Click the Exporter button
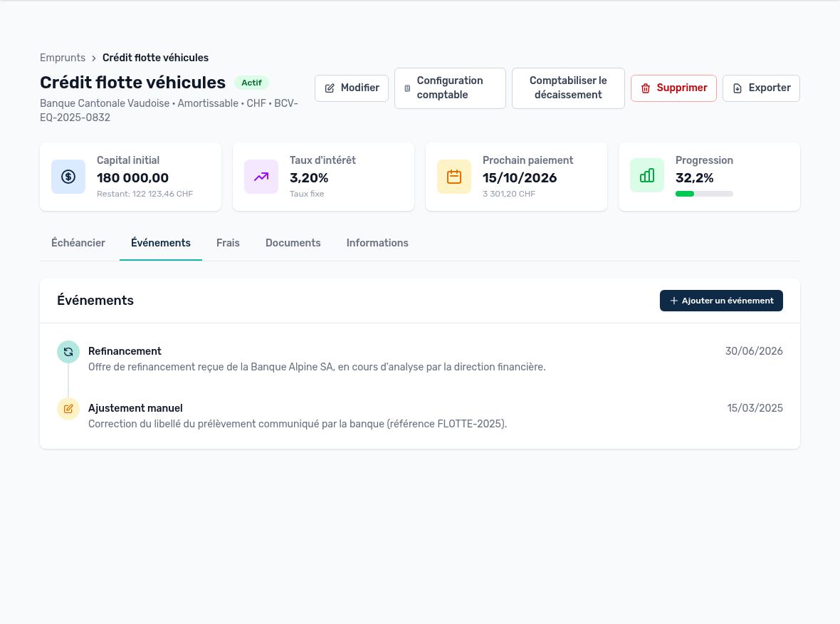 [761, 88]
